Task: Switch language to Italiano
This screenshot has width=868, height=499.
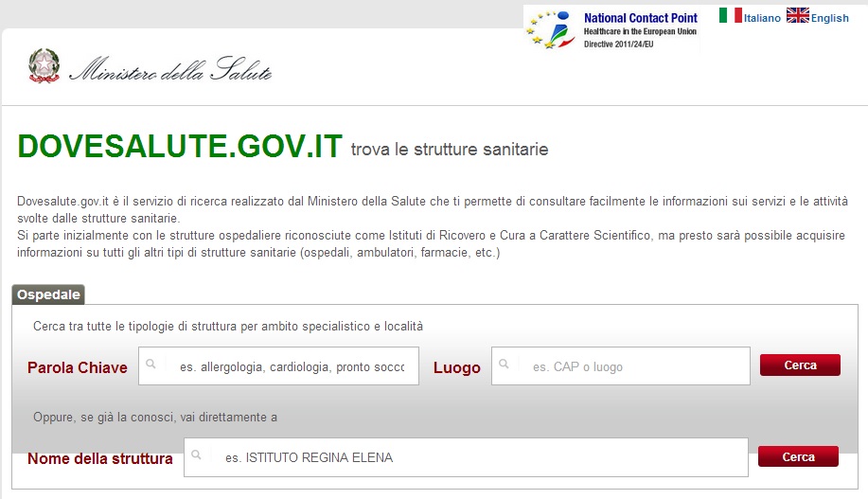Action: 762,18
